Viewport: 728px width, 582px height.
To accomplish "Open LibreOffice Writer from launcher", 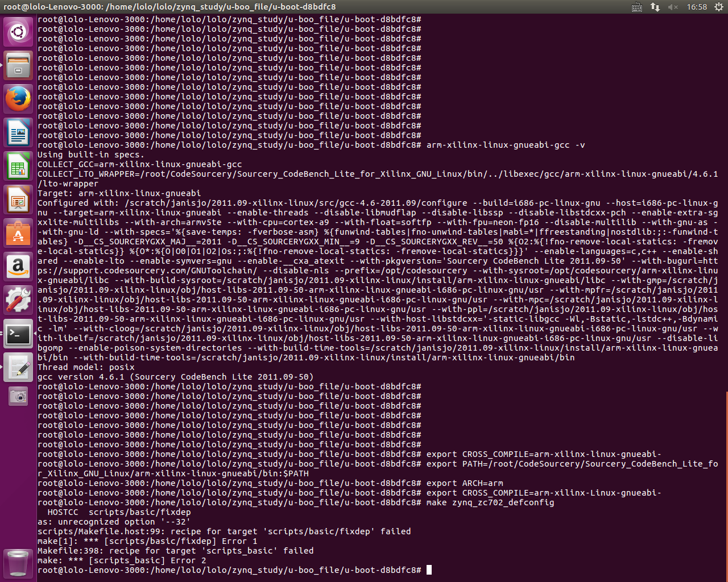I will pyautogui.click(x=18, y=132).
